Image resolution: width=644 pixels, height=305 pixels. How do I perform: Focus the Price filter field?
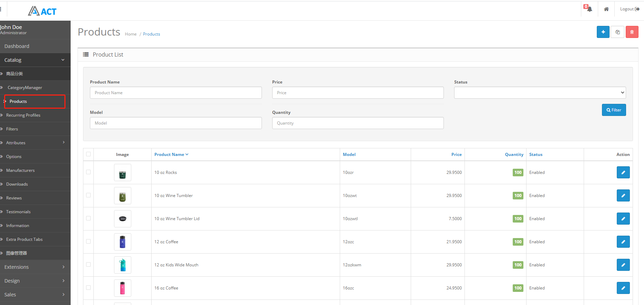[x=358, y=93]
